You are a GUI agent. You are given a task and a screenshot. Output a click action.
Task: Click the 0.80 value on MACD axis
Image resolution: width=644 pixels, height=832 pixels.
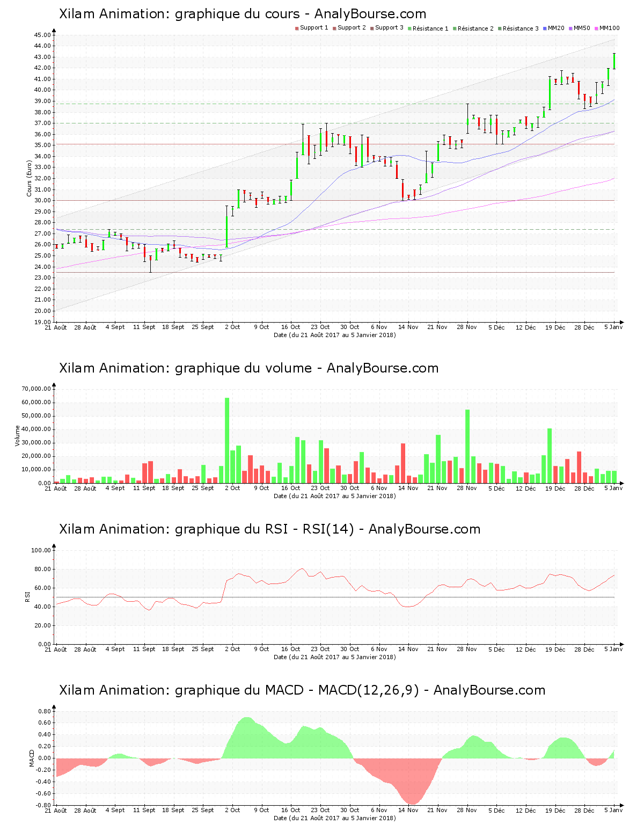(x=45, y=711)
